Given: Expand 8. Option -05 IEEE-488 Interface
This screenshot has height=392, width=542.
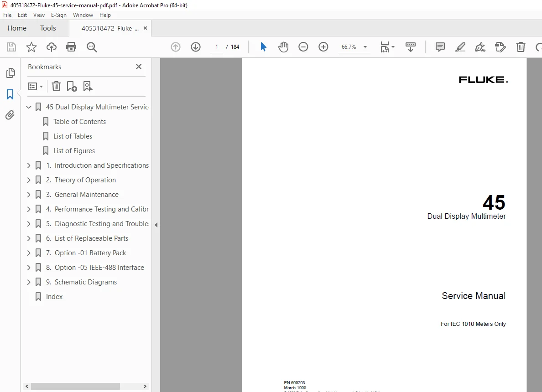Looking at the screenshot, I should coord(29,267).
